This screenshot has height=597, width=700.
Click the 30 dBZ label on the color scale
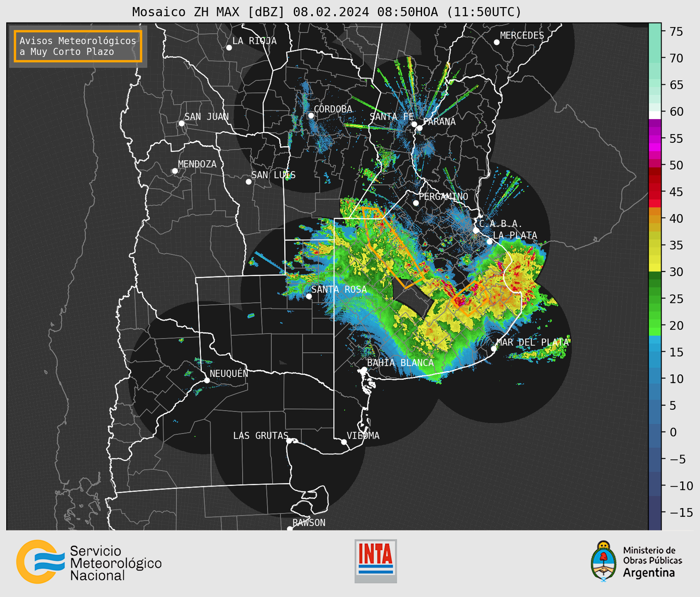(x=676, y=272)
